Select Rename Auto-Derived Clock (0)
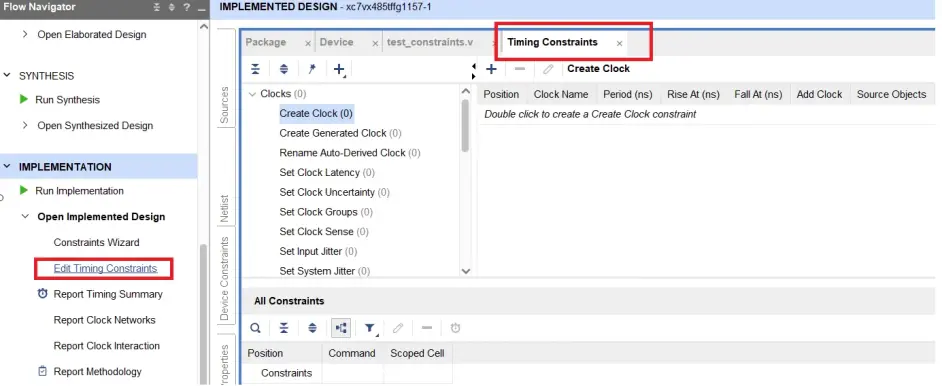942x386 pixels. 350,152
